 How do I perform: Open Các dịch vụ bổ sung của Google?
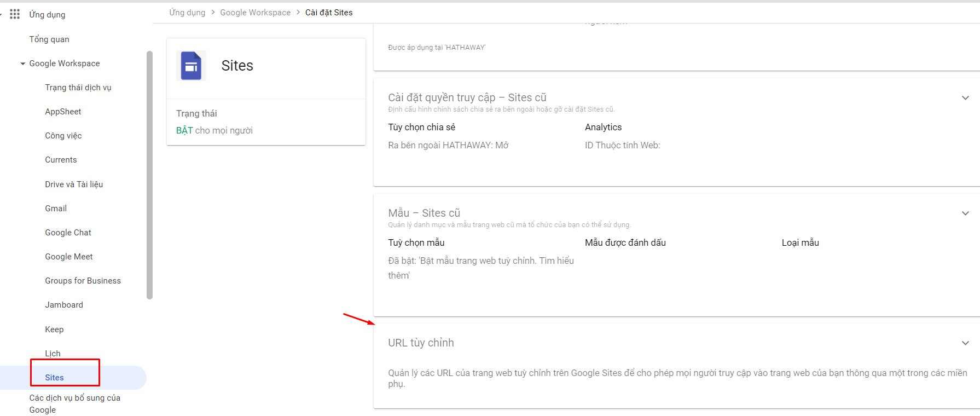tap(74, 404)
